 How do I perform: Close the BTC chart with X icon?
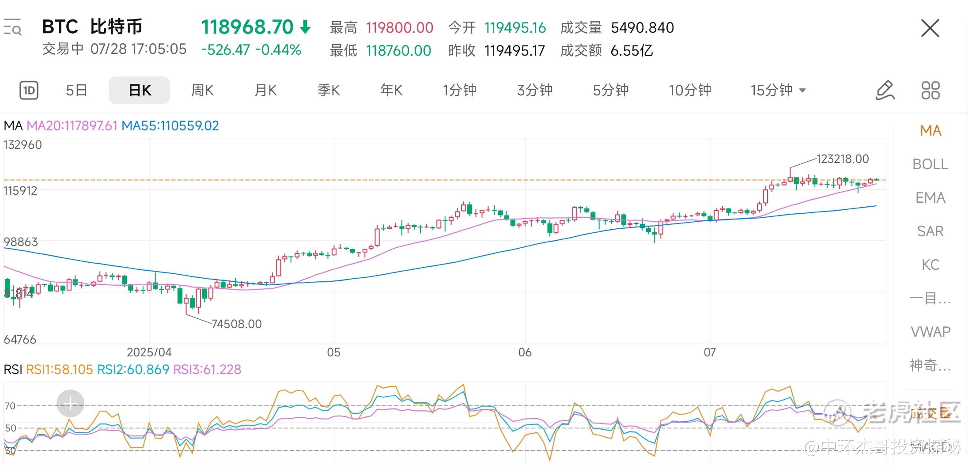(930, 28)
